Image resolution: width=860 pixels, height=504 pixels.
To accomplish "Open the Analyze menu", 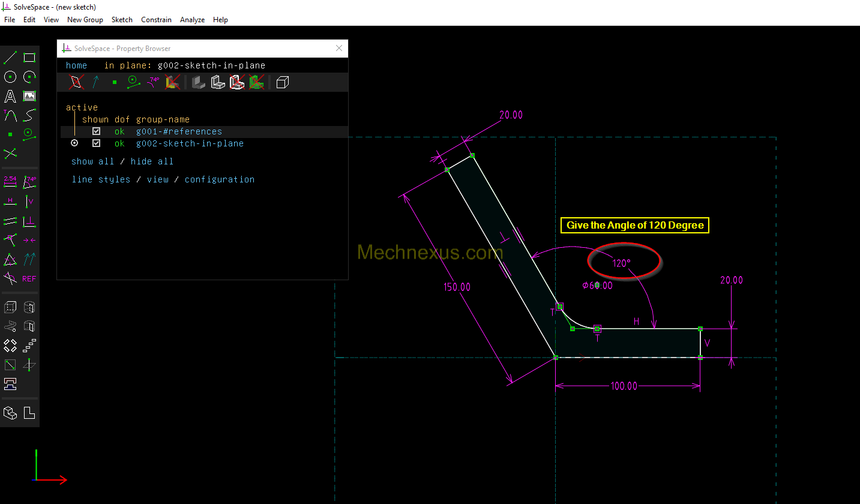I will point(192,20).
